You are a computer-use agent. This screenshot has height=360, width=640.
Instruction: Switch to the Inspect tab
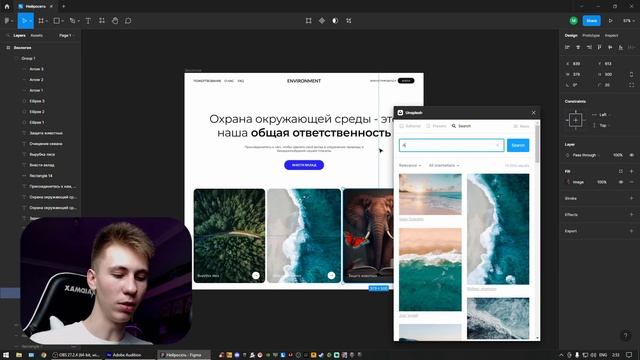[x=611, y=36]
